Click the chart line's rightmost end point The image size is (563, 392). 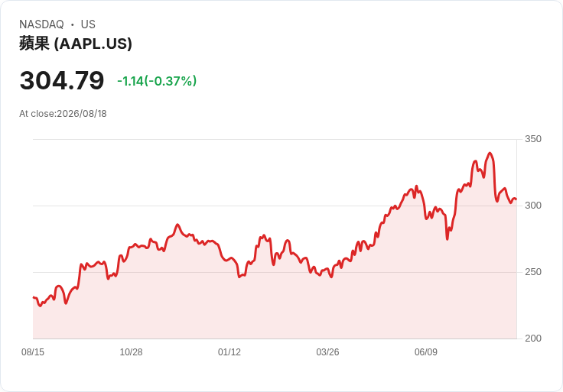click(516, 199)
